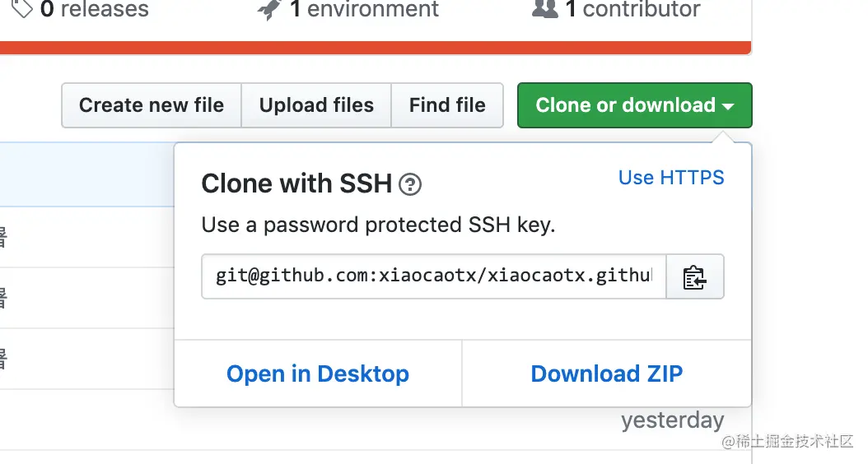Click the caret arrow on Clone or download
Viewport: 868px width, 464px height.
728,106
